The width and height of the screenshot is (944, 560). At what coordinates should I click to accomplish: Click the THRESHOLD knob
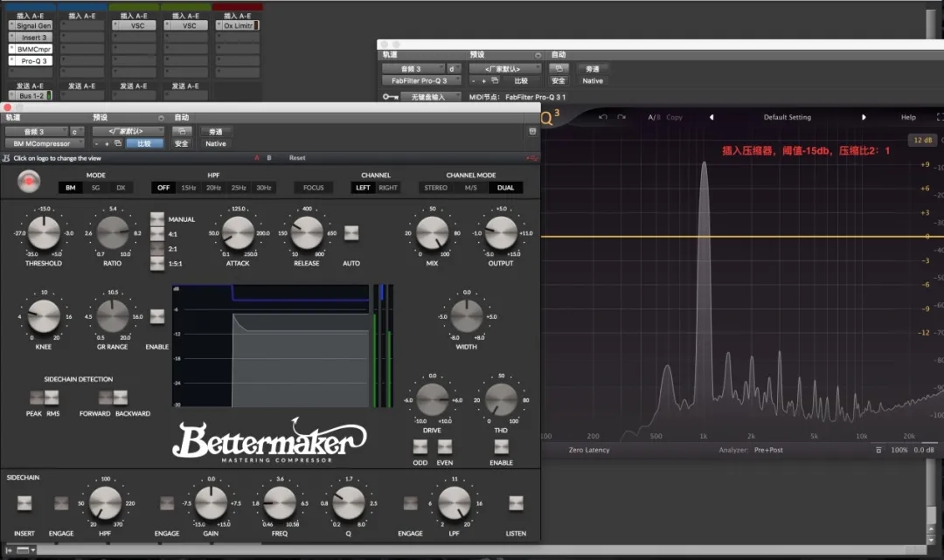44,232
